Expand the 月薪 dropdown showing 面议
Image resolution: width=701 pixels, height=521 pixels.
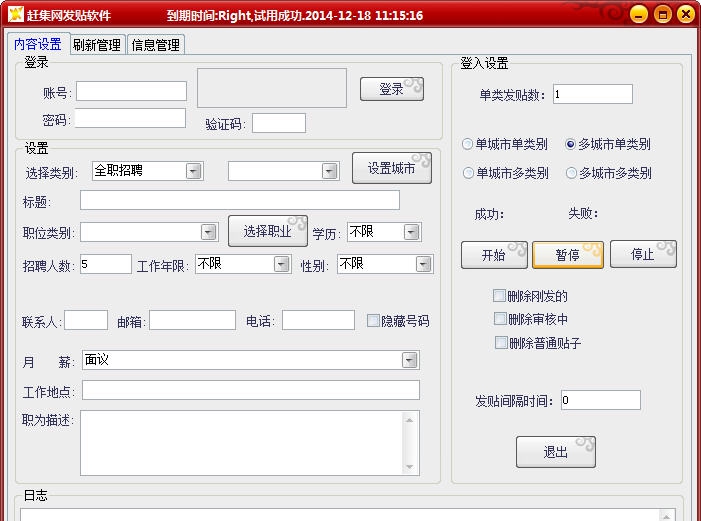pos(250,360)
